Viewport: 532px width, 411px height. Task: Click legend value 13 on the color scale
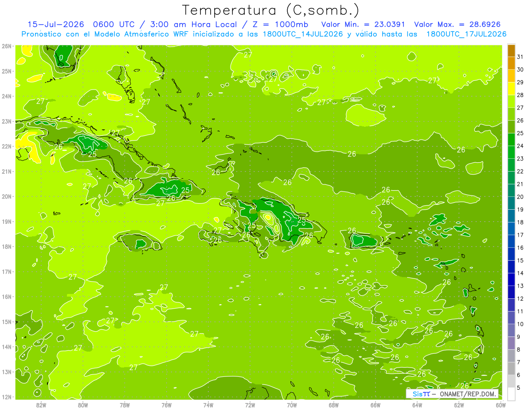520,286
